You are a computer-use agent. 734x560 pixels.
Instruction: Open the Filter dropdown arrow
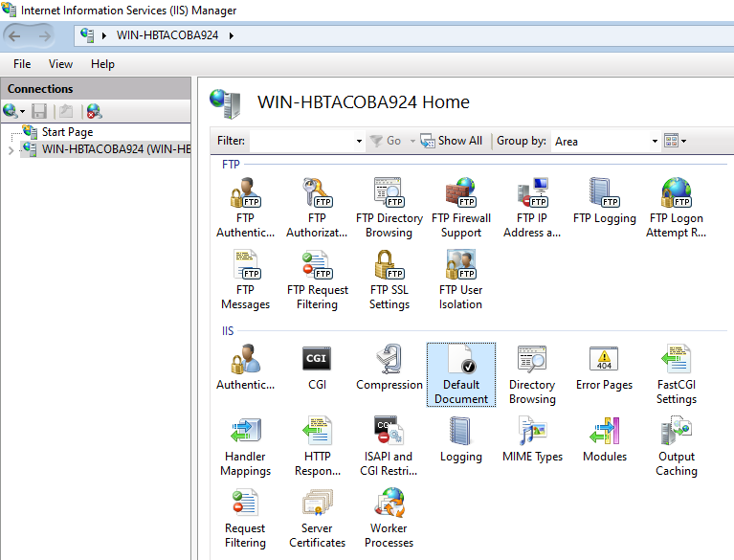[359, 141]
